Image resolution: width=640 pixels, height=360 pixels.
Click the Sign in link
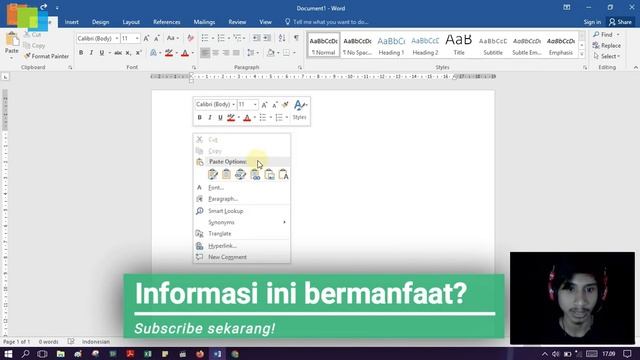(x=592, y=22)
